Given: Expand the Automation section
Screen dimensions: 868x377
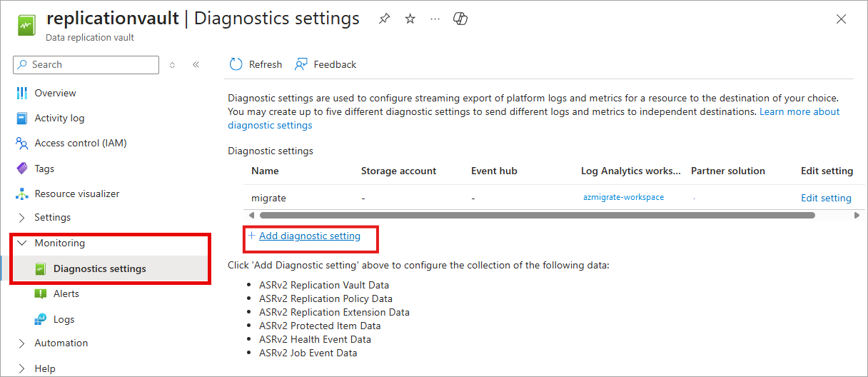Looking at the screenshot, I should coord(61,343).
